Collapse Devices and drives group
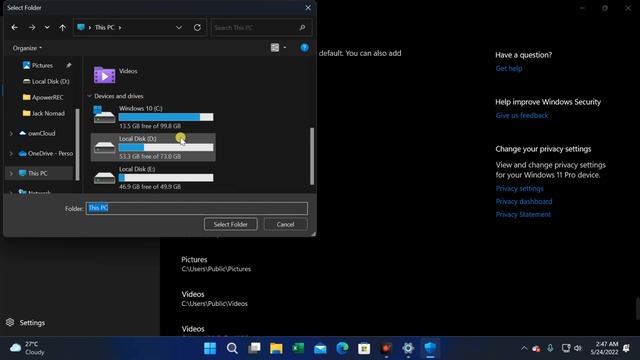This screenshot has width=640, height=360. click(x=89, y=96)
